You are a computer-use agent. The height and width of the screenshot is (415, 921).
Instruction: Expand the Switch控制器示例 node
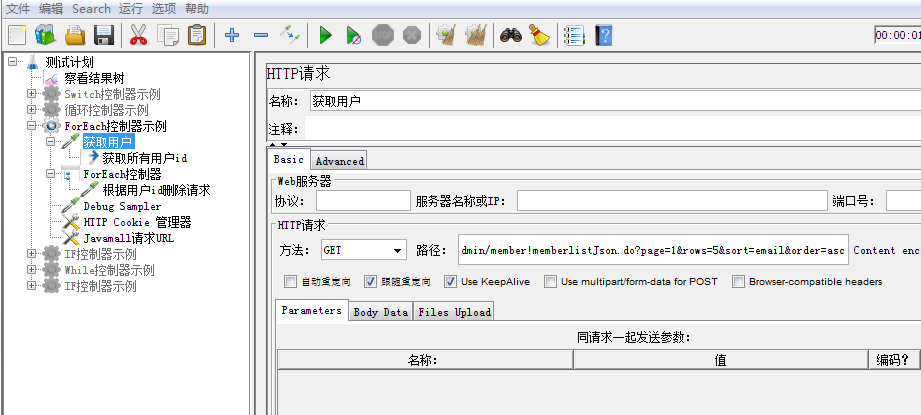click(31, 93)
